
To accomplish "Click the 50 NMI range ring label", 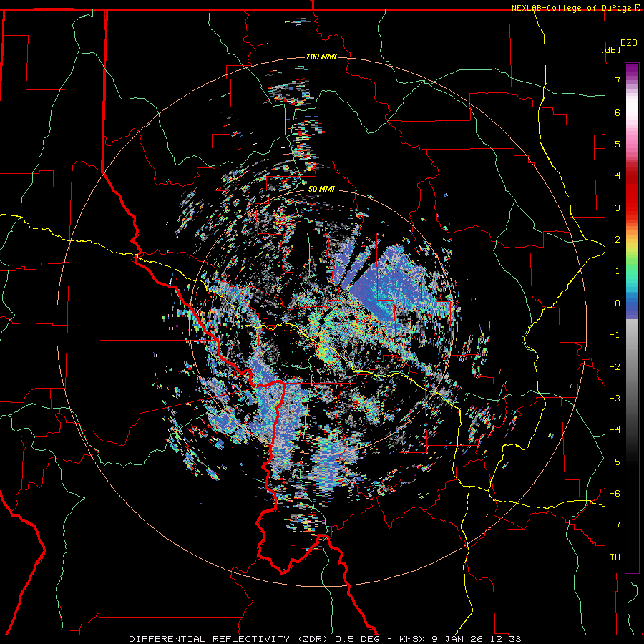I will pos(321,190).
